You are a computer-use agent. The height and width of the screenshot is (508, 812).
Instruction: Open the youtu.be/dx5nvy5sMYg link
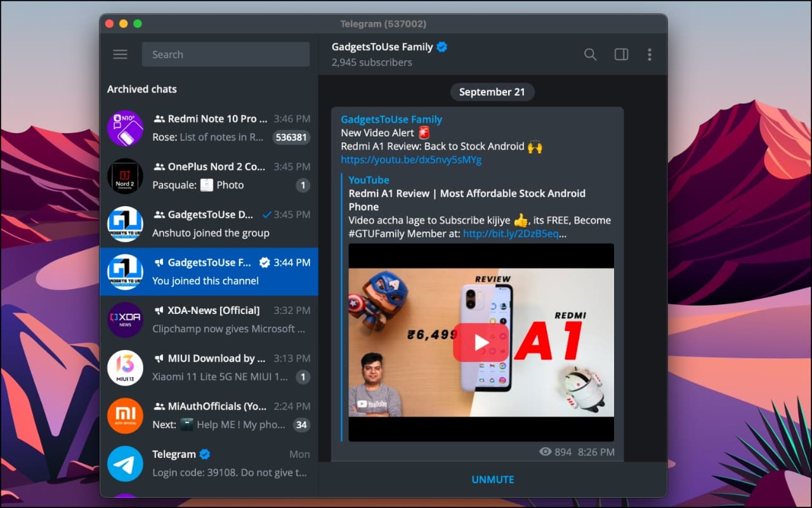[x=411, y=160]
